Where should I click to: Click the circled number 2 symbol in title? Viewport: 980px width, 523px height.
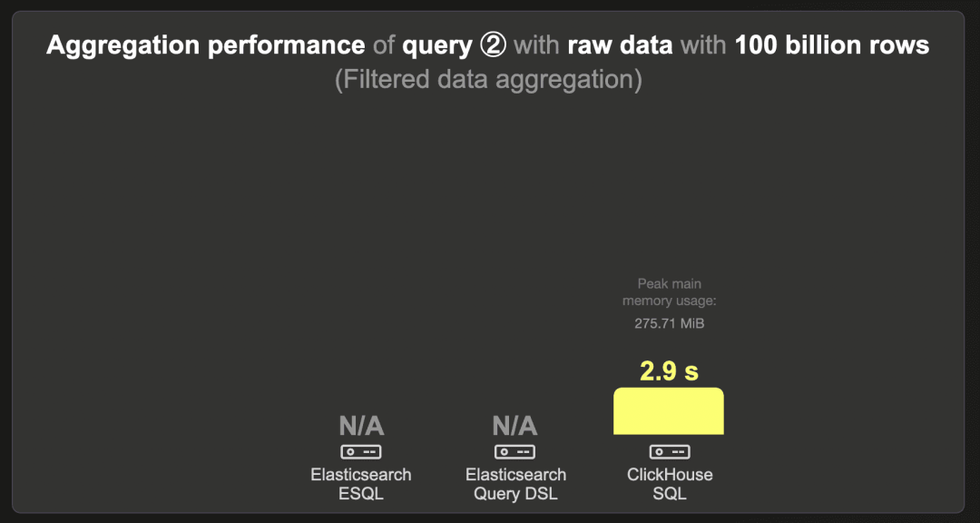point(495,45)
